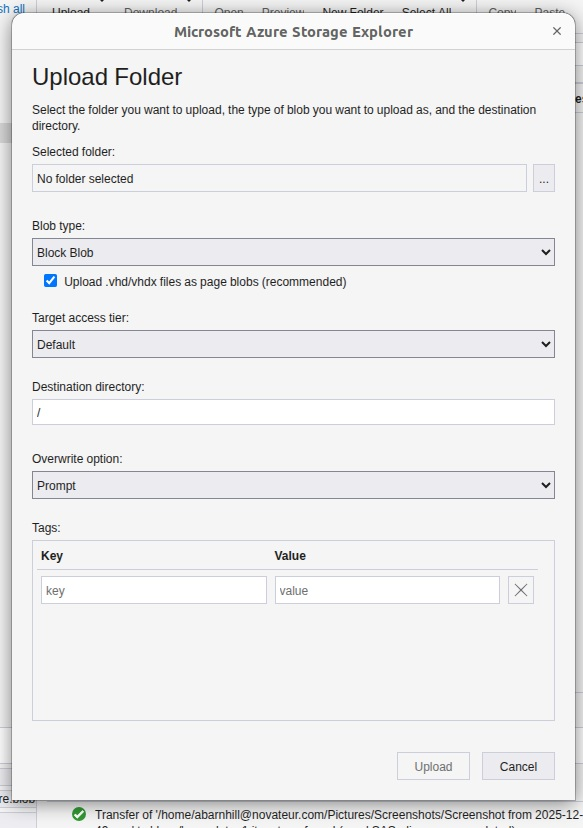Image resolution: width=583 pixels, height=828 pixels.
Task: Click the Selected folder text field
Action: pos(279,178)
